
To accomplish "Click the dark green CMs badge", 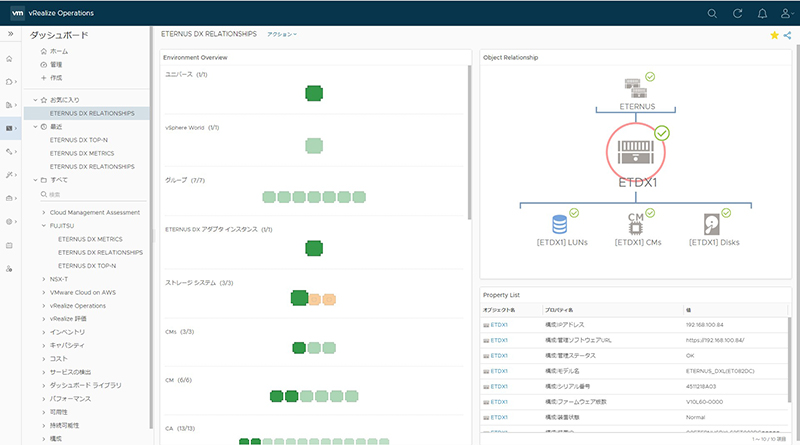I will click(299, 348).
